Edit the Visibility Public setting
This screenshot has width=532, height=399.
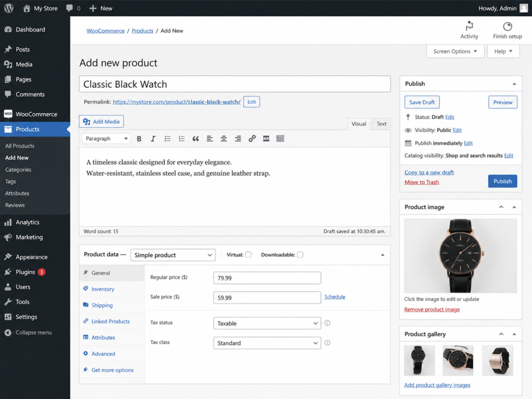pyautogui.click(x=457, y=130)
